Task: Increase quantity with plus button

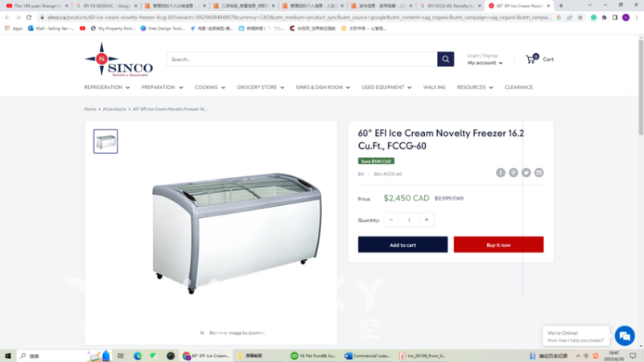Action: (x=427, y=220)
